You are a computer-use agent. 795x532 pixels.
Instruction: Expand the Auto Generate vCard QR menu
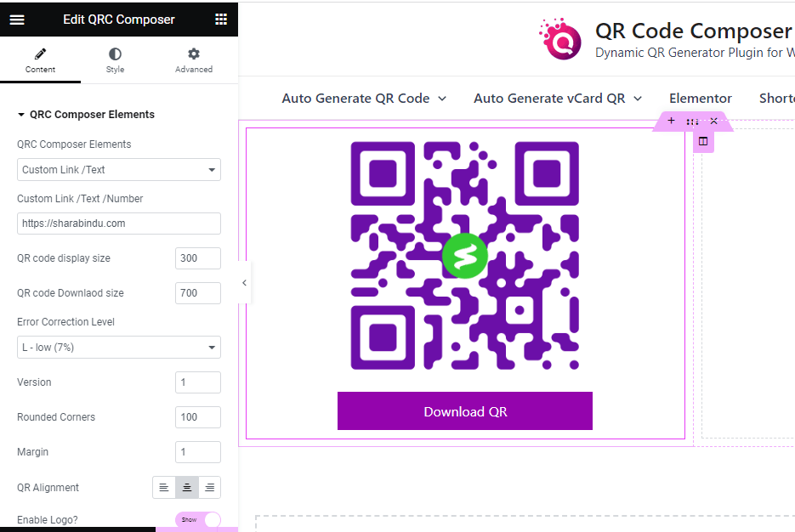pos(558,98)
